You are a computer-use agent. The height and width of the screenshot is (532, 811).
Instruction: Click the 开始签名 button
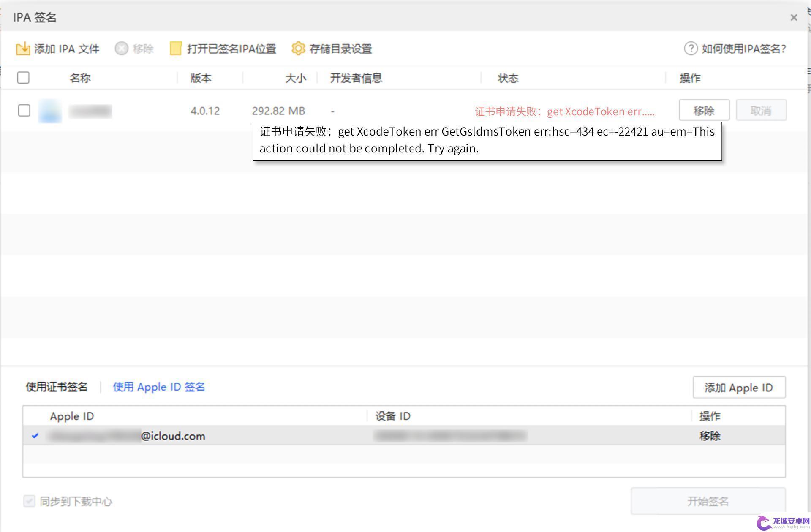click(708, 501)
